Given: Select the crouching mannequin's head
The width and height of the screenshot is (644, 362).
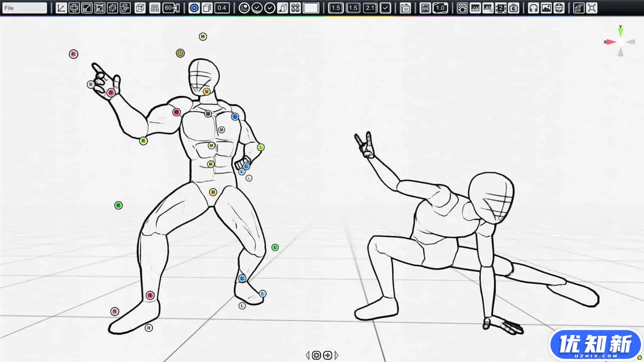Looking at the screenshot, I should click(x=492, y=198).
